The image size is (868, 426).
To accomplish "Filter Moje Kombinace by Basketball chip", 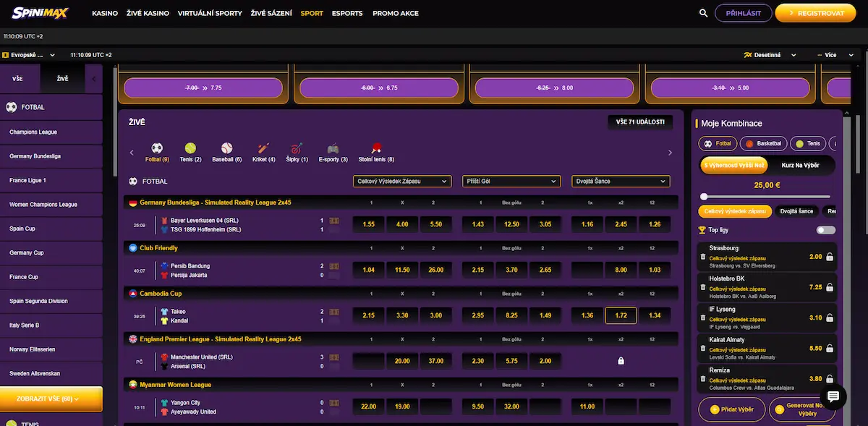I will tap(765, 144).
